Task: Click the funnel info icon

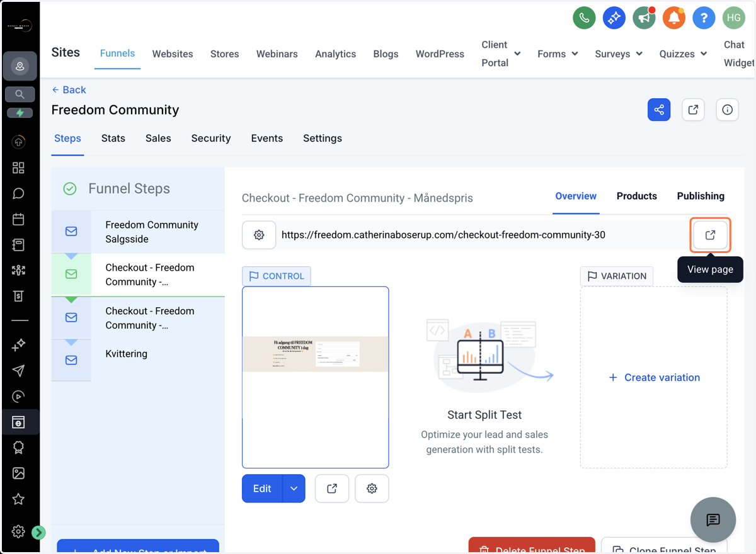Action: pyautogui.click(x=727, y=110)
